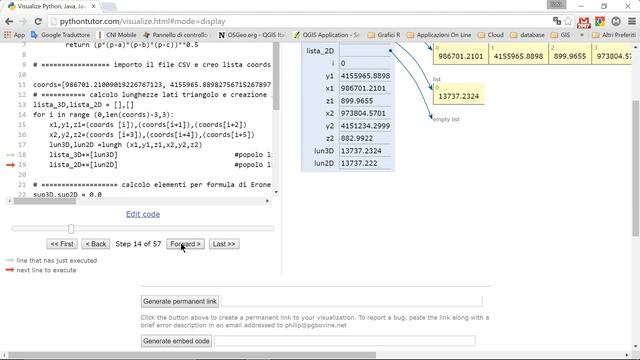Click the y2 value 4151234.2999
The width and height of the screenshot is (640, 360).
pyautogui.click(x=365, y=126)
